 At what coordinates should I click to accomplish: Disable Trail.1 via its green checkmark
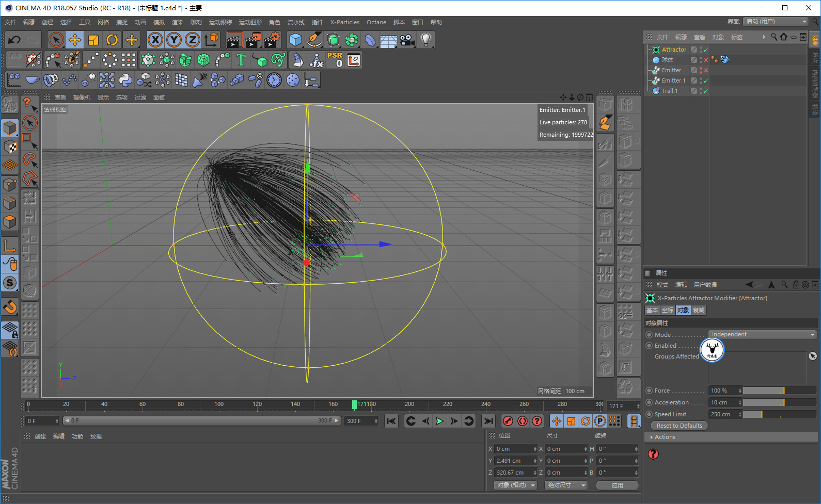click(706, 91)
